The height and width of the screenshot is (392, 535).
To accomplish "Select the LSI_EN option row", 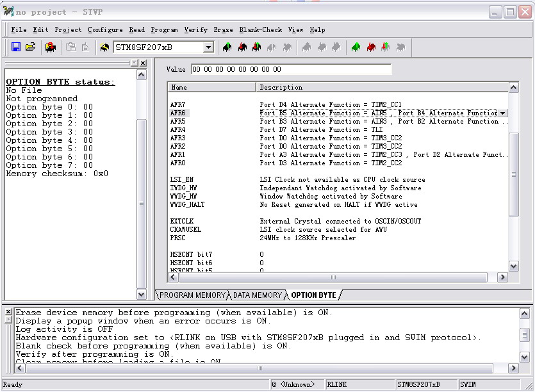I will tap(182, 180).
